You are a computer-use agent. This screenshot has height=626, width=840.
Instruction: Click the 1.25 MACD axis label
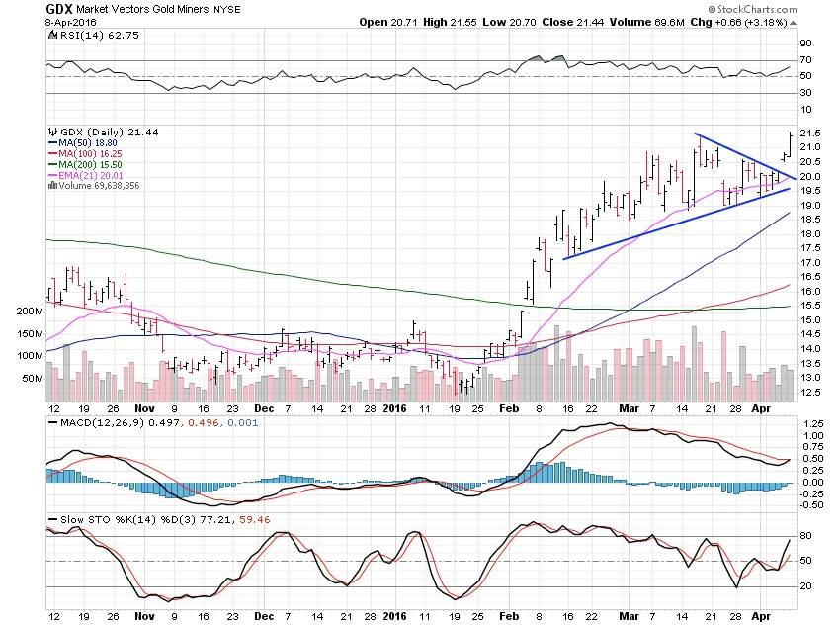click(813, 424)
